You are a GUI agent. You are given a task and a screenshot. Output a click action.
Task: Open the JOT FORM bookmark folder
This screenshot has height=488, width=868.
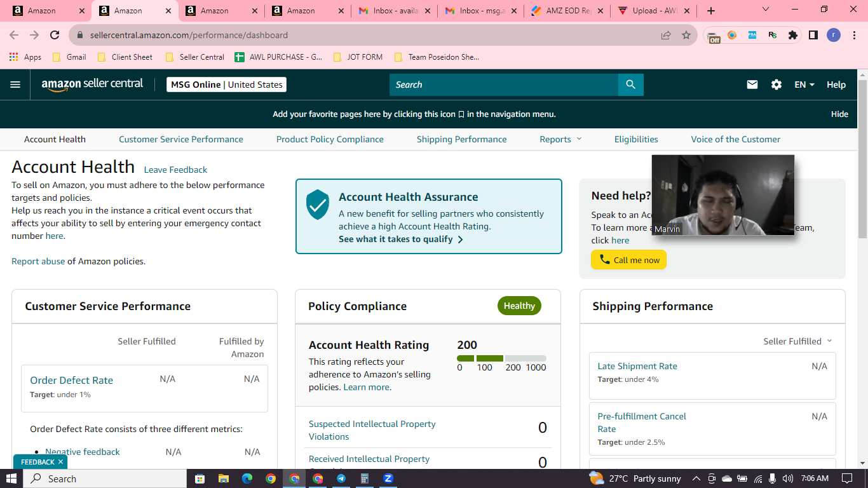click(358, 57)
